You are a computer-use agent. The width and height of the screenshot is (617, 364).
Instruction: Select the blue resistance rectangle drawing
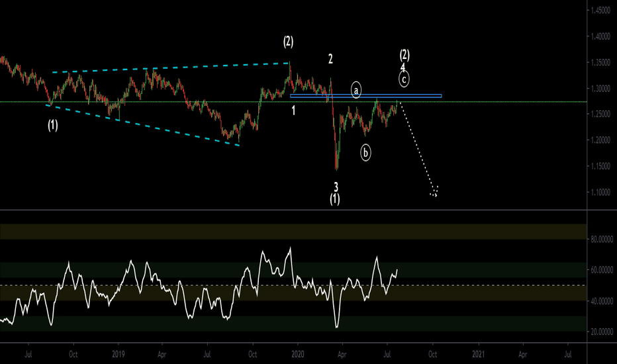coord(366,95)
